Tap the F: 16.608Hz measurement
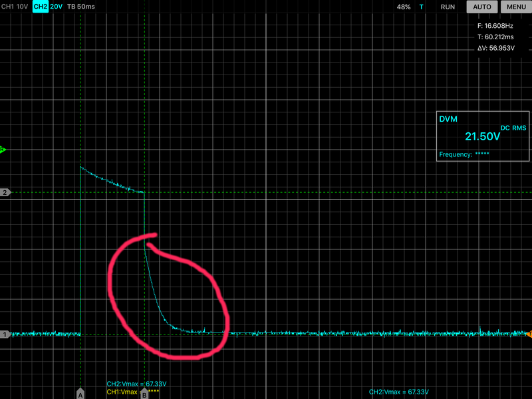Screen dimensions: 532x399 (495, 26)
